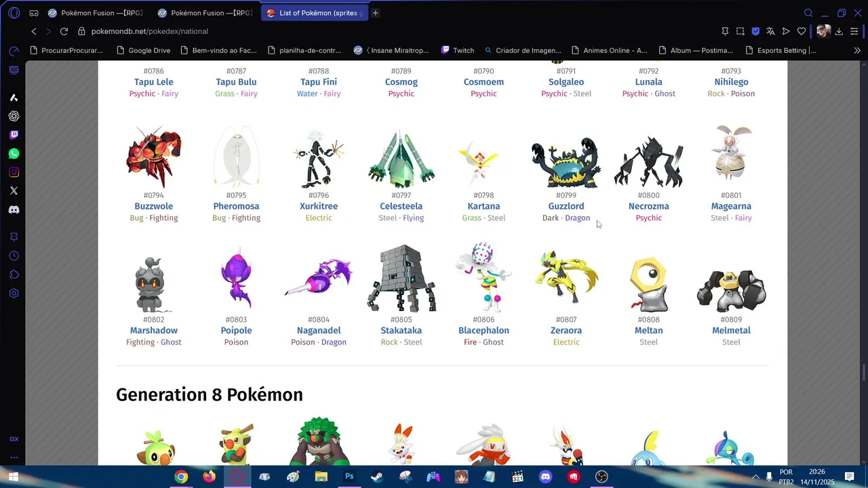The height and width of the screenshot is (488, 868).
Task: Open the Solgaleo Pokémon link
Action: 566,82
